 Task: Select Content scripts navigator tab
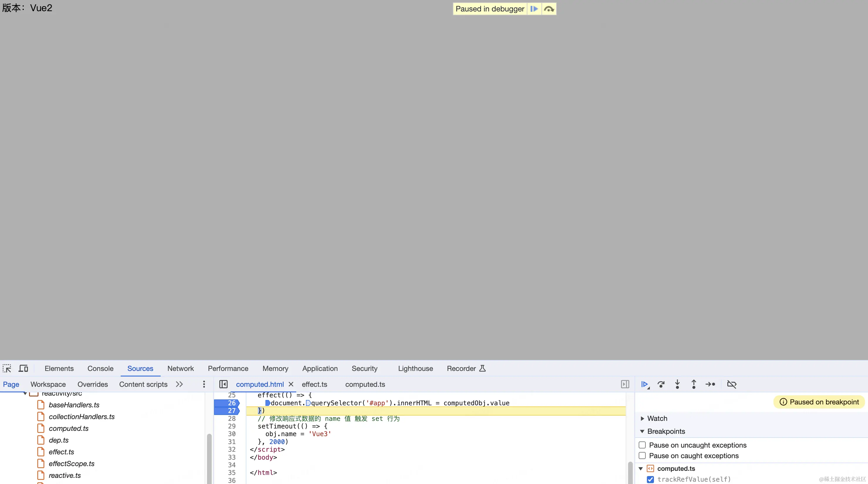click(143, 384)
